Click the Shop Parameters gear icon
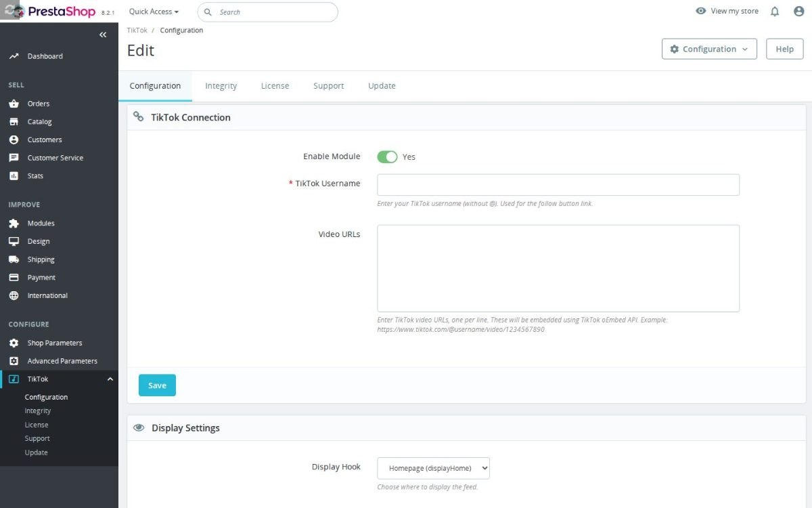812x508 pixels. 14,343
